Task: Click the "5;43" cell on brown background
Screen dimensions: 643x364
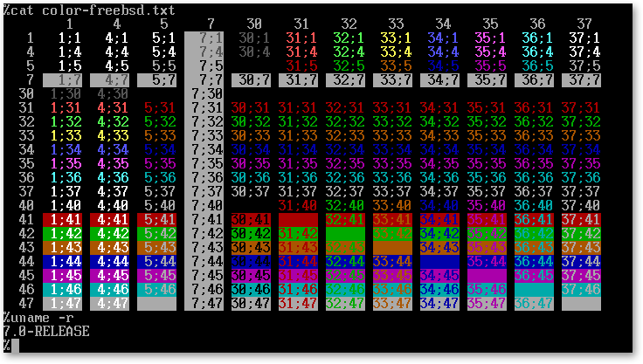Action: [156, 248]
